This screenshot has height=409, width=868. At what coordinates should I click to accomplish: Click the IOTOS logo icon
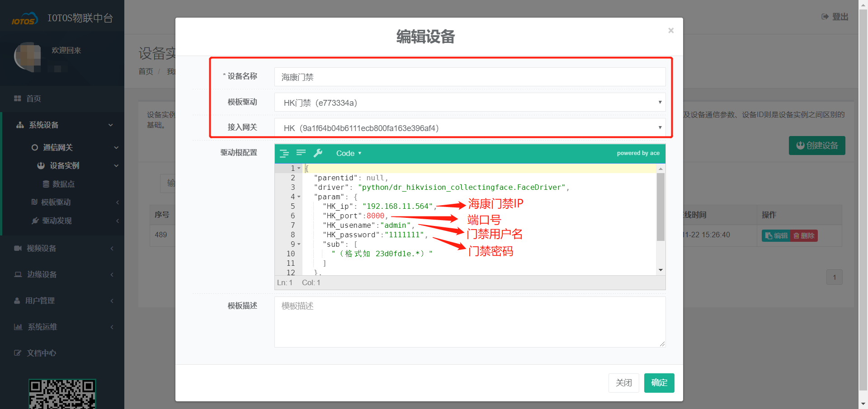point(24,19)
